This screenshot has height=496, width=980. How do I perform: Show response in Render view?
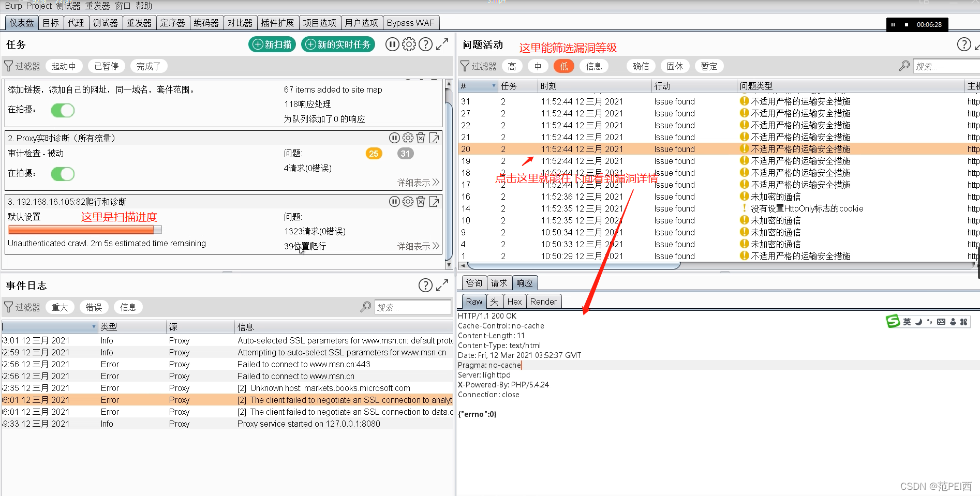543,302
